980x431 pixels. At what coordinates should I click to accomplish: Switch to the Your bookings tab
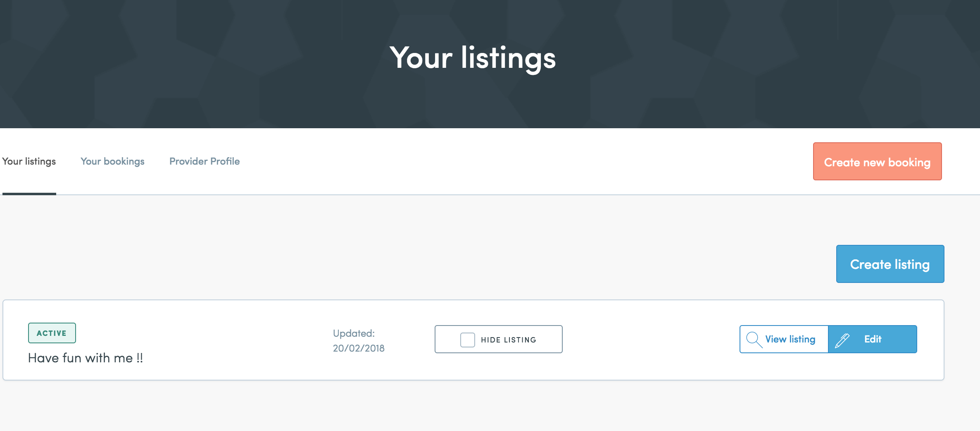coord(112,161)
